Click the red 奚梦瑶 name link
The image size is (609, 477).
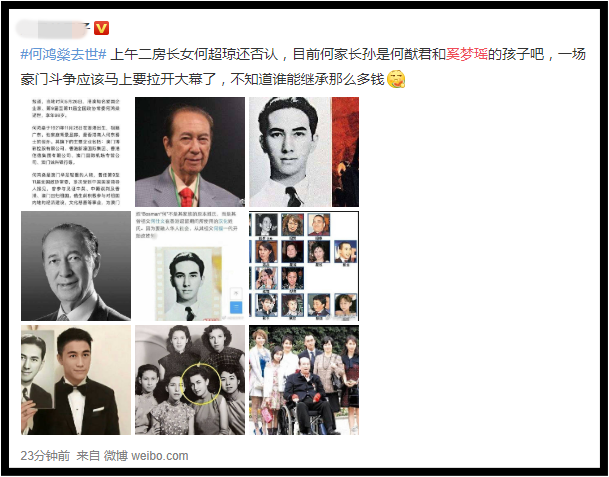pos(467,54)
